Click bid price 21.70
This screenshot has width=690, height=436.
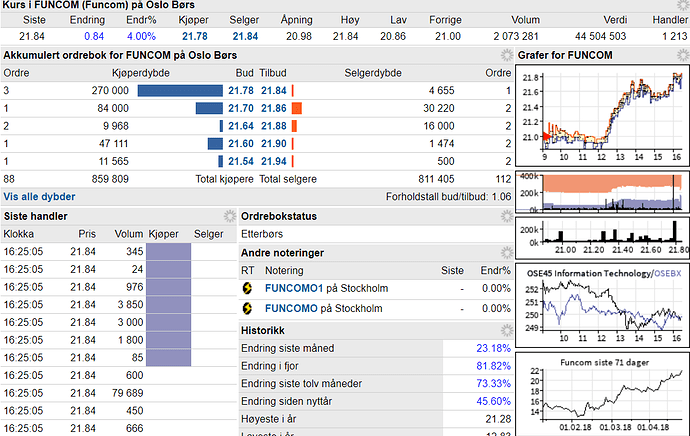pos(241,108)
